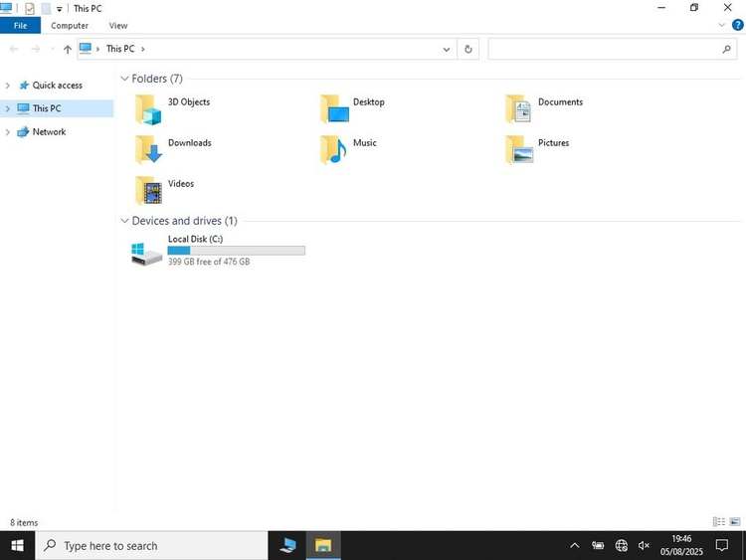Open the Customize Quick Access Toolbar dropdown
Image resolution: width=746 pixels, height=560 pixels.
(59, 9)
